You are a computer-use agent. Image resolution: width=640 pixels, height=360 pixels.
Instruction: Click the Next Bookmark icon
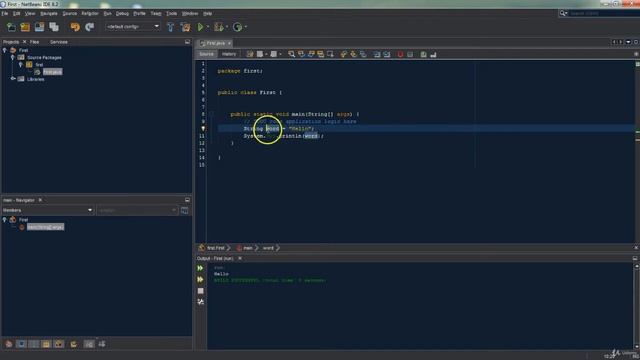(x=353, y=54)
